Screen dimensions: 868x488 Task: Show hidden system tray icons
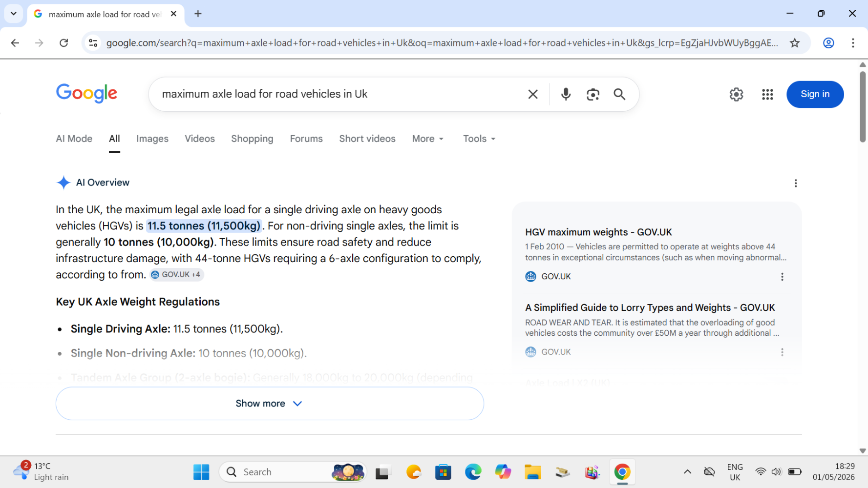[x=687, y=472]
